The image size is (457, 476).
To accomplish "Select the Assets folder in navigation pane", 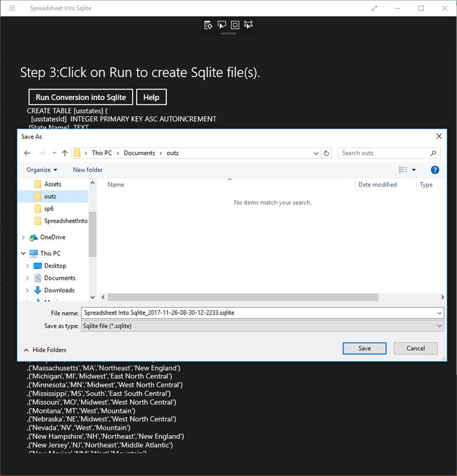I will (53, 184).
